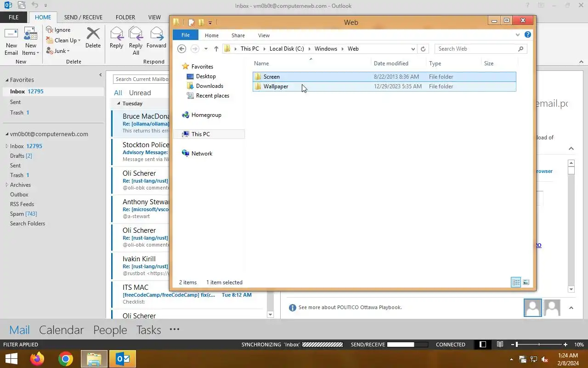Screen dimensions: 588x368
Task: Open navigation options ellipsis in Outlook
Action: (x=174, y=329)
